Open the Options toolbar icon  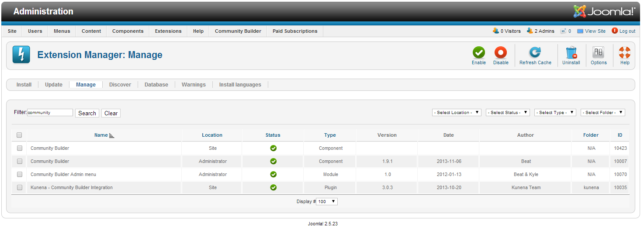click(x=599, y=53)
